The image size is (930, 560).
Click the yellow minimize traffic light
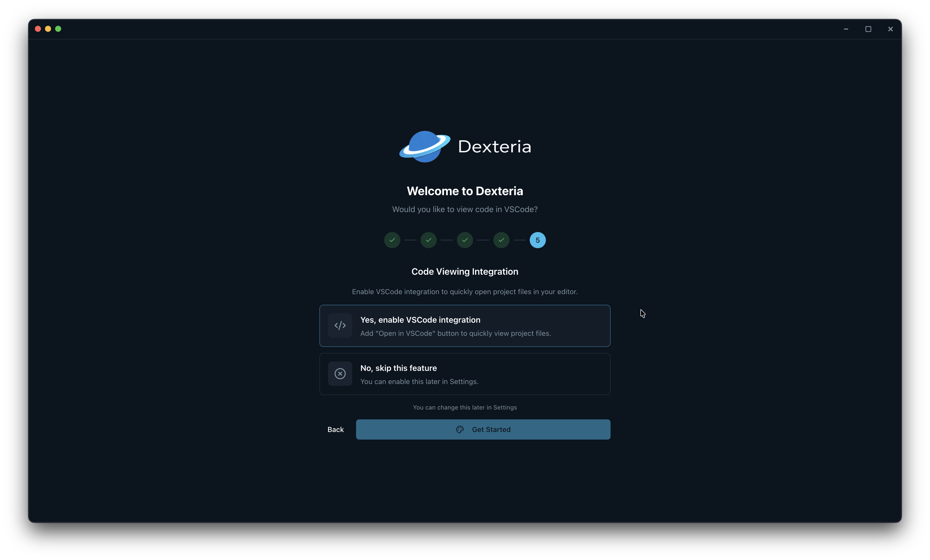click(x=48, y=29)
